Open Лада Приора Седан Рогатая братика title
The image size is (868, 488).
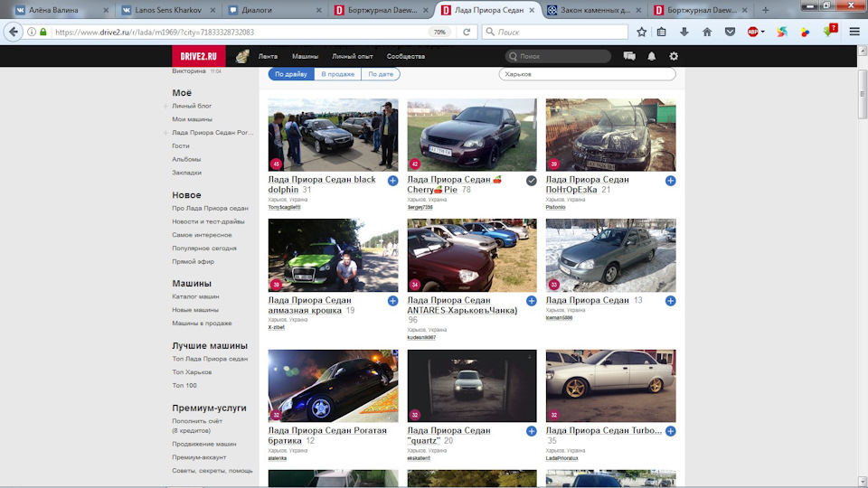click(x=327, y=436)
